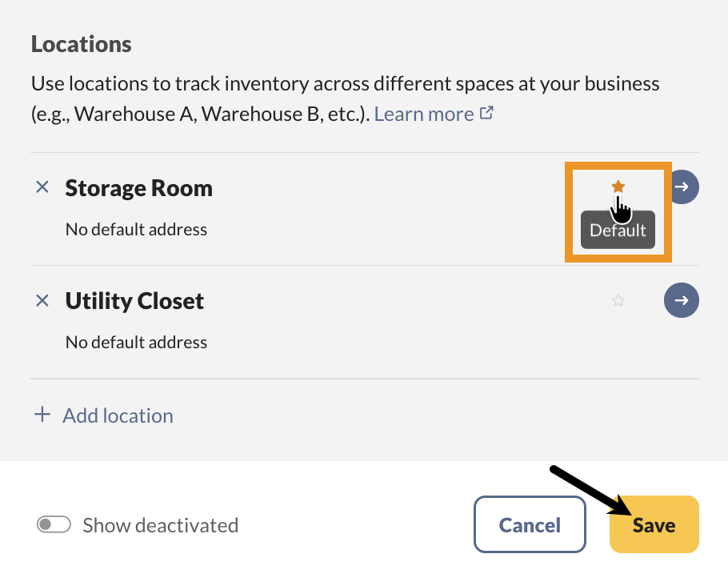Click No default address under Utility Closet

[136, 343]
